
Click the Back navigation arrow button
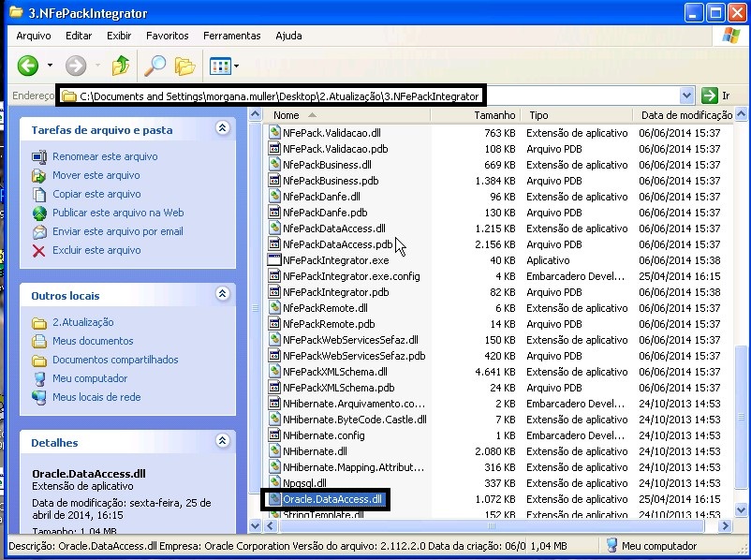[27, 66]
